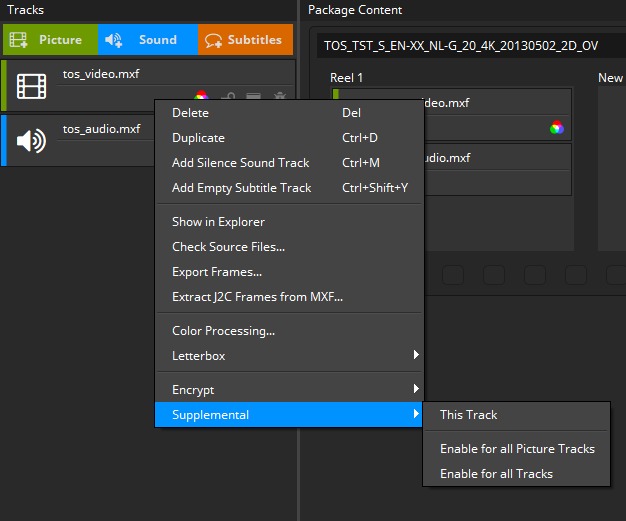Viewport: 626px width, 521px height.
Task: Click the speaker icon of tos_audio.mxf
Action: 31,141
